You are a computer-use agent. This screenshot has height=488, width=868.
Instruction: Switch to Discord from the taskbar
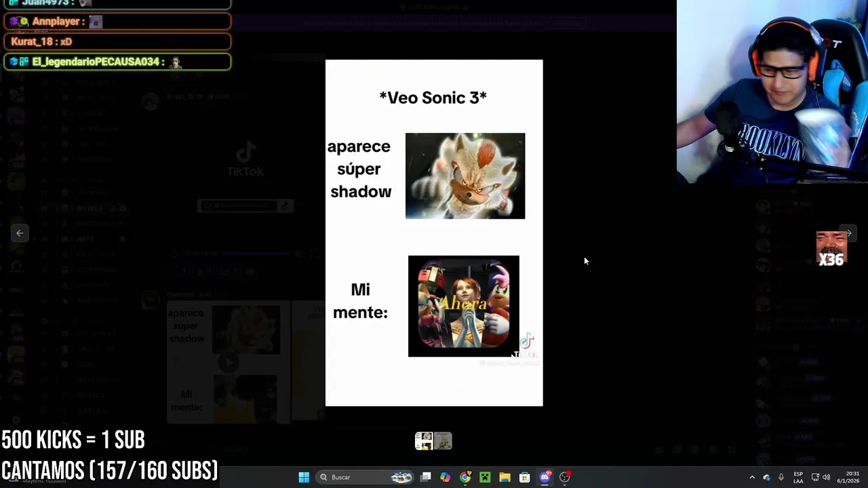pos(545,477)
